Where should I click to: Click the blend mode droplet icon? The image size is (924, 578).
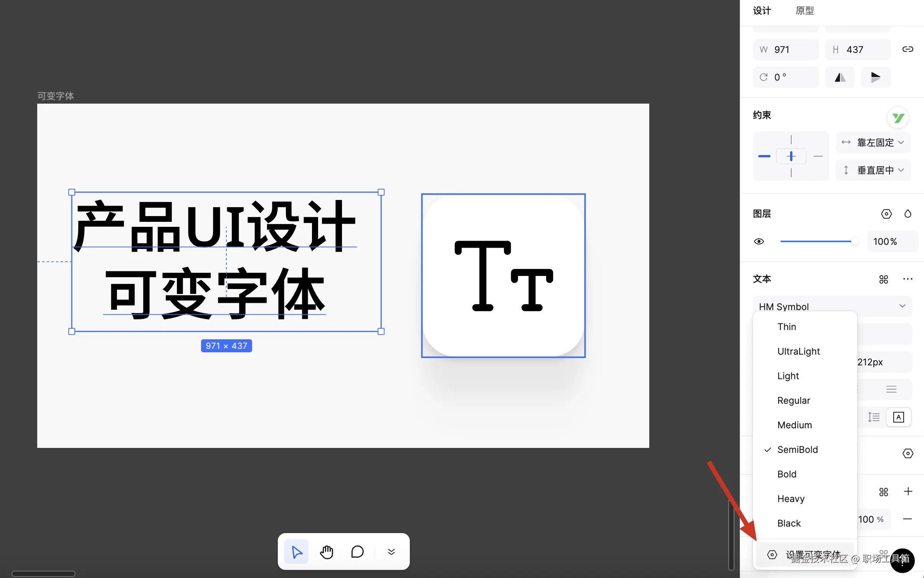pyautogui.click(x=907, y=214)
